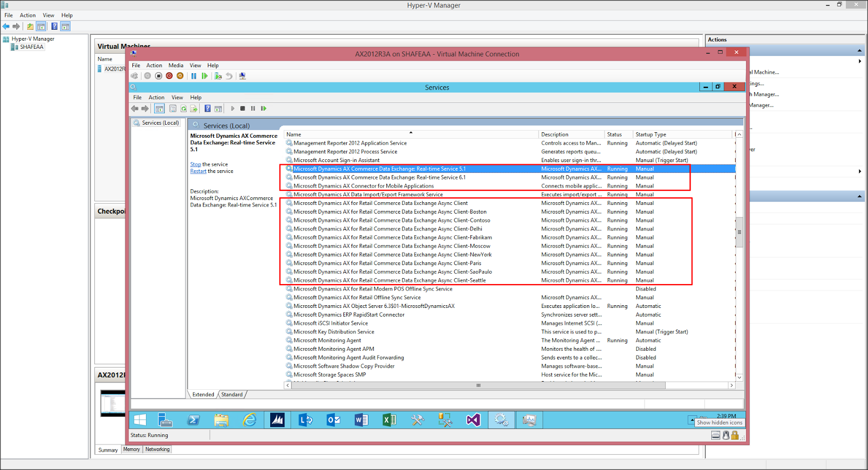Open the Action menu in the Services window
Image resolution: width=868 pixels, height=470 pixels.
(156, 98)
